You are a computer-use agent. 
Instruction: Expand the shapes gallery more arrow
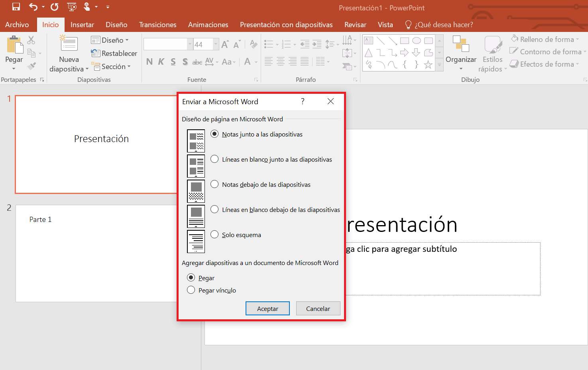point(440,65)
